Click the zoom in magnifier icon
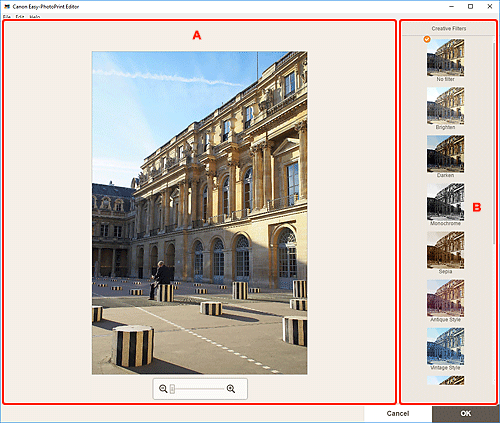The height and width of the screenshot is (423, 500). (x=231, y=389)
